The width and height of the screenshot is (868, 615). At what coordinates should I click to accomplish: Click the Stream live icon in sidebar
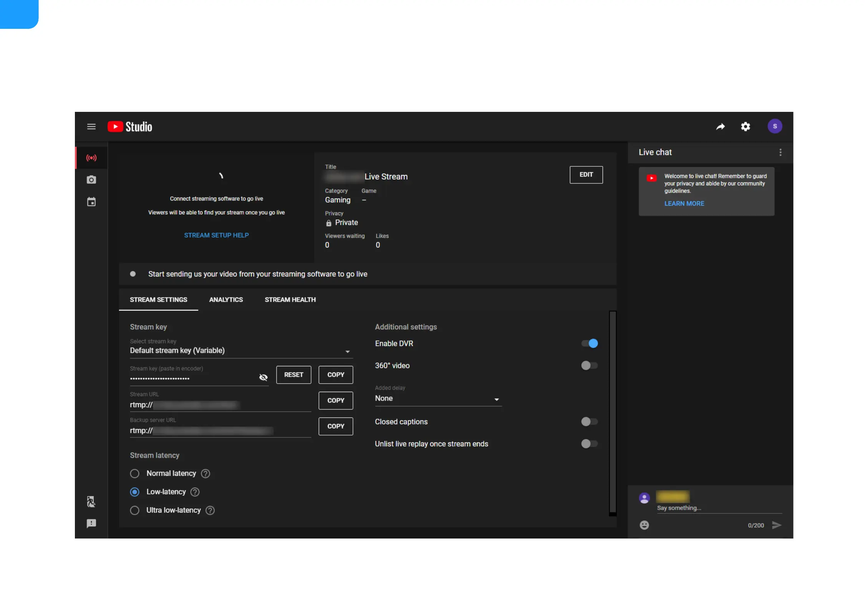(x=91, y=158)
